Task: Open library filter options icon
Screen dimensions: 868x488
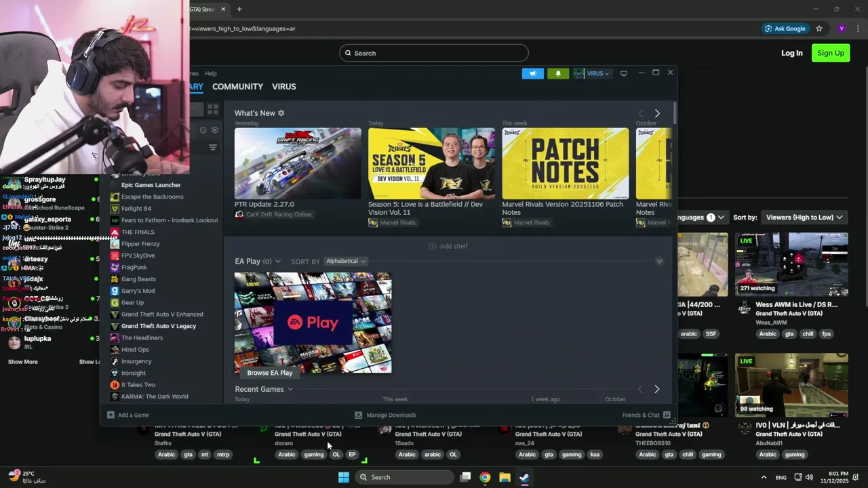Action: point(212,147)
